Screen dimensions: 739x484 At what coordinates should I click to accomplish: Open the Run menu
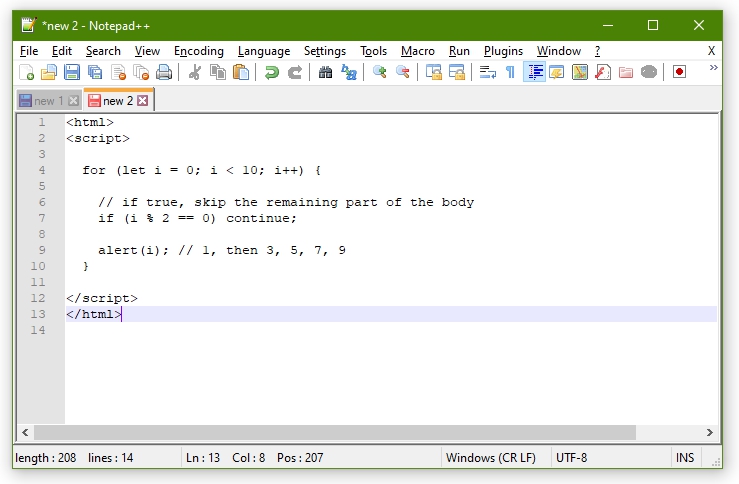pyautogui.click(x=459, y=51)
